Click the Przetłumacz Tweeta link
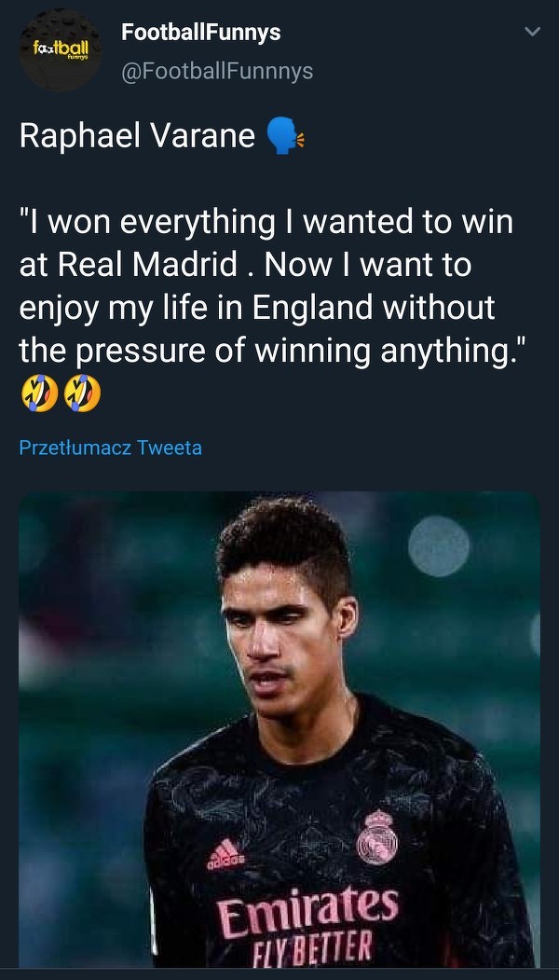The image size is (559, 980). (x=110, y=448)
